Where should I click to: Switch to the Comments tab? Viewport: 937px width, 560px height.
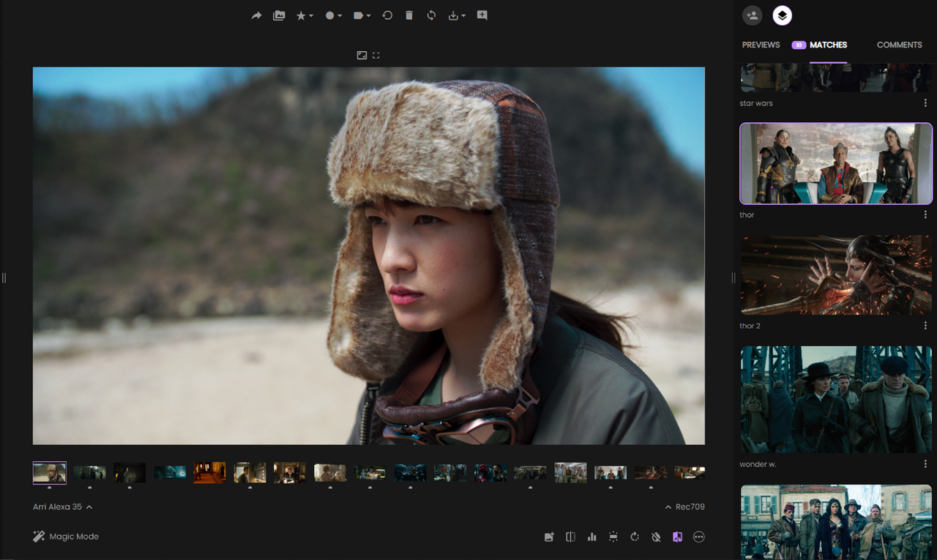pos(899,45)
